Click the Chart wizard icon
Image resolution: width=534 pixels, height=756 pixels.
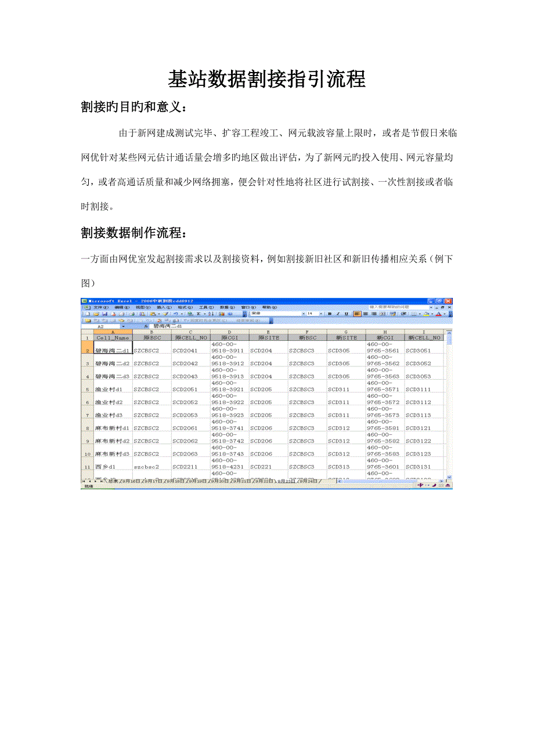pos(222,314)
